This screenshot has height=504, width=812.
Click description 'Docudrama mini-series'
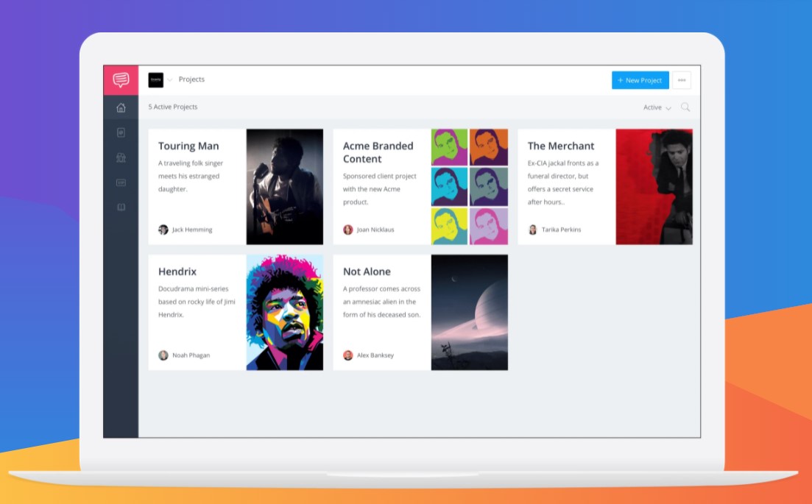pyautogui.click(x=193, y=288)
